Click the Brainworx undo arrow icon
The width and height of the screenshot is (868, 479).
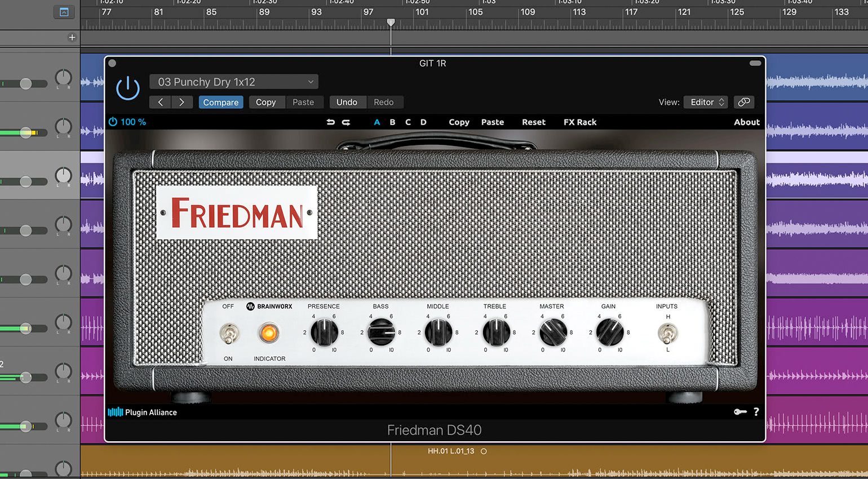click(x=330, y=122)
